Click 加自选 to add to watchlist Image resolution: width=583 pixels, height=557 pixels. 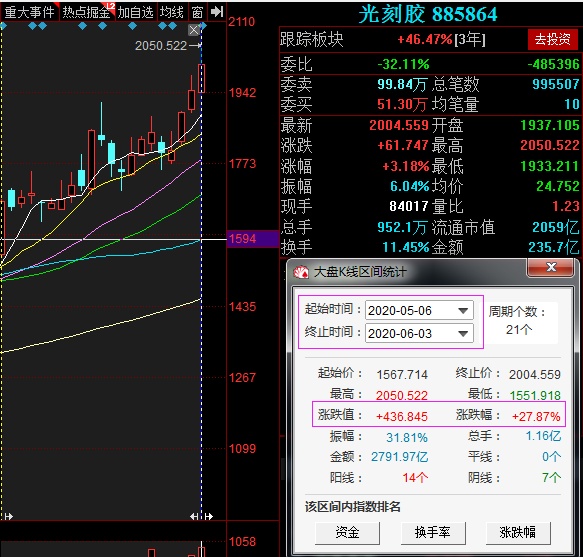(x=136, y=12)
